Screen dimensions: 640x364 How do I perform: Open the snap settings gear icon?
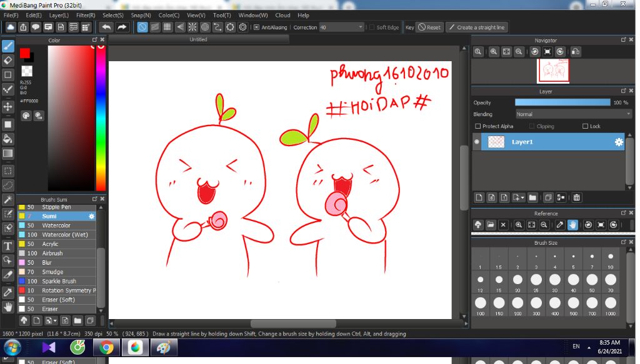(x=243, y=27)
